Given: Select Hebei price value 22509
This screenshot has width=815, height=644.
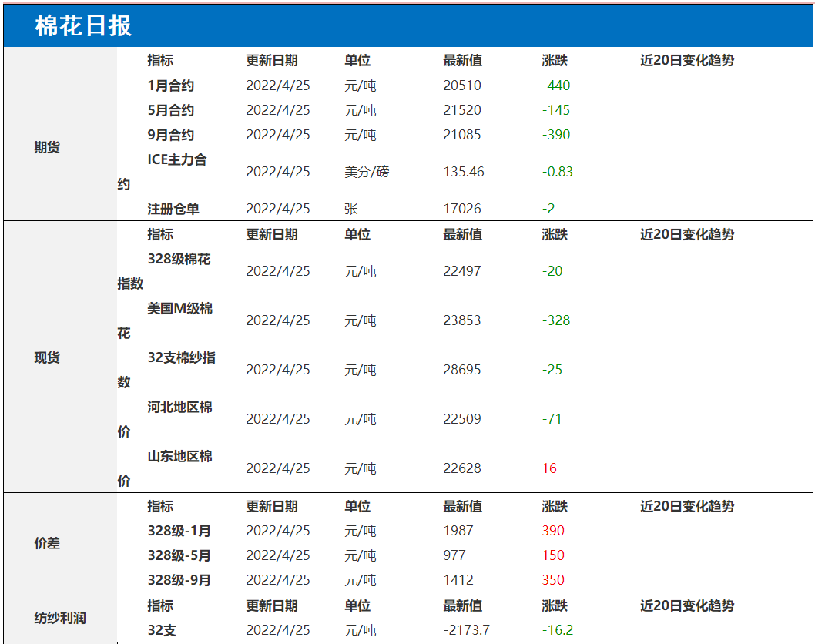Looking at the screenshot, I should coord(462,419).
